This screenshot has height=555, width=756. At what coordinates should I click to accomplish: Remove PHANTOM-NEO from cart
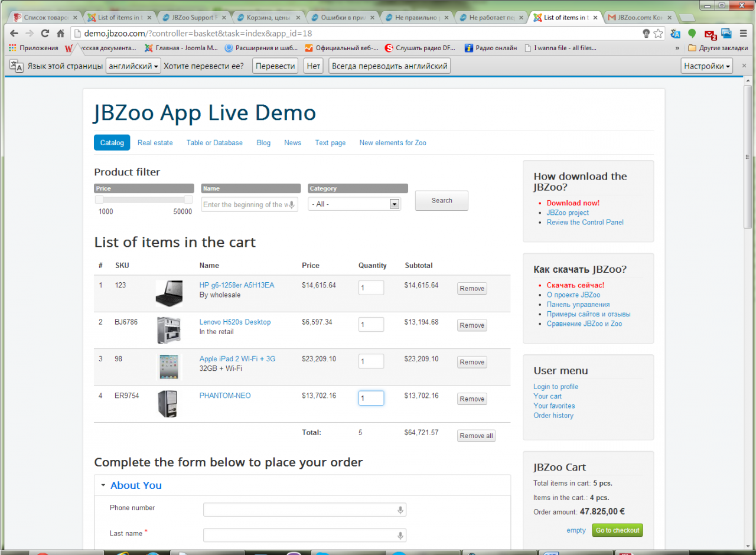(x=472, y=399)
